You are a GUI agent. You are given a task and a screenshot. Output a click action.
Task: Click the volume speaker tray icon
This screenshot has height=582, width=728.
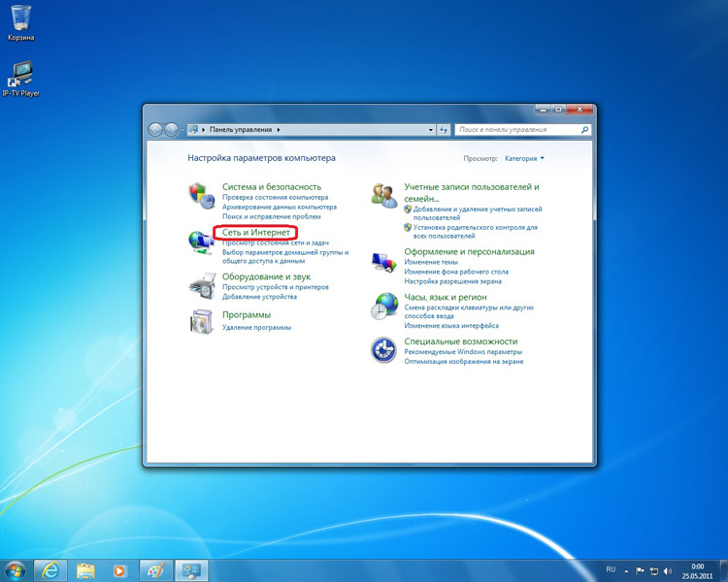tap(668, 571)
